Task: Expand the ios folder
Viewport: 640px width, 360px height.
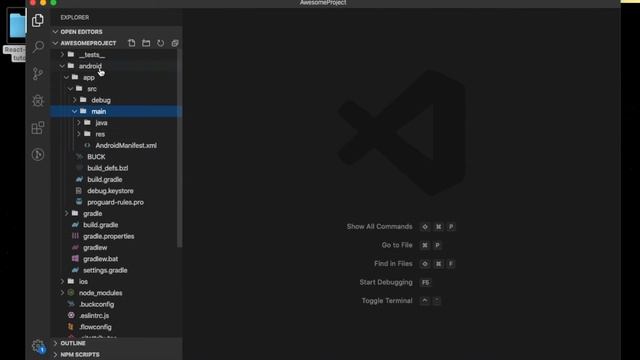Action: tap(62, 282)
